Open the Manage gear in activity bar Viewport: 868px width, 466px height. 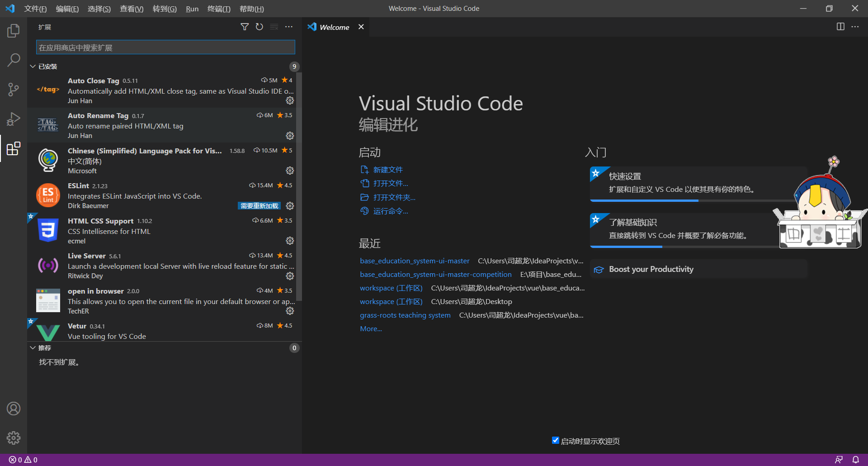click(14, 438)
